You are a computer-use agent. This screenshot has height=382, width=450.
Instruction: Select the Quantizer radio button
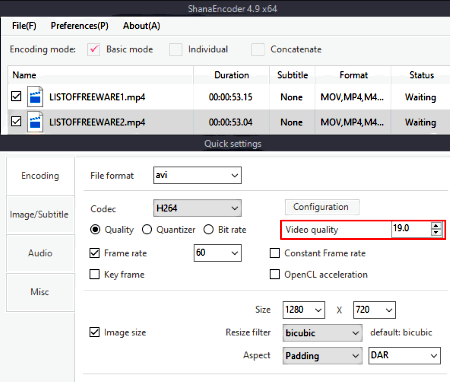(x=147, y=230)
